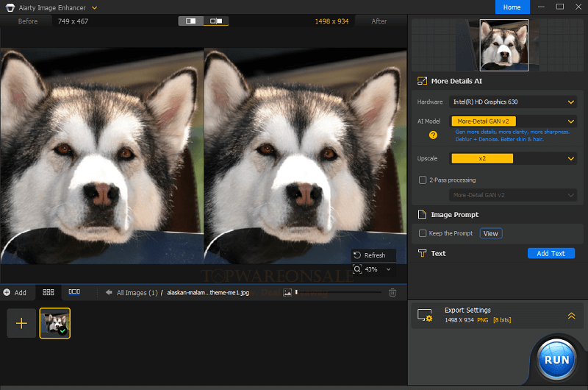
Task: Open the Hardware dropdown Intel HD Graphics 630
Action: pyautogui.click(x=513, y=102)
